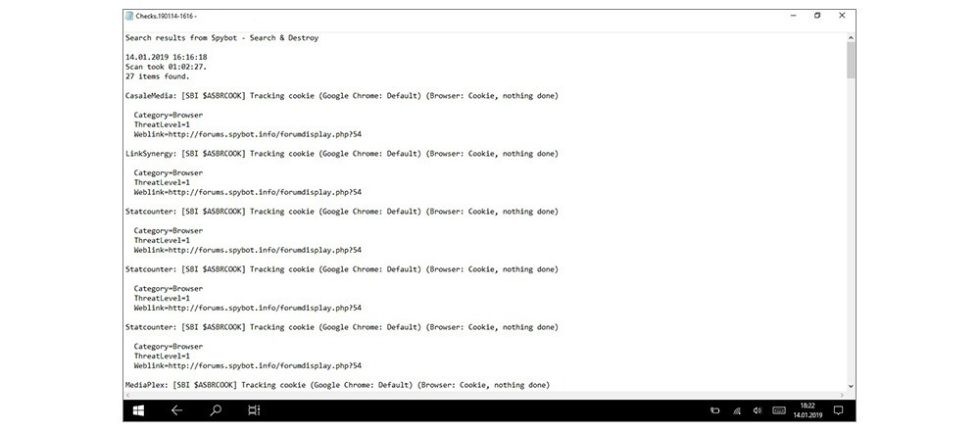Restore down the Notepad window
The image size is (980, 431).
(817, 16)
